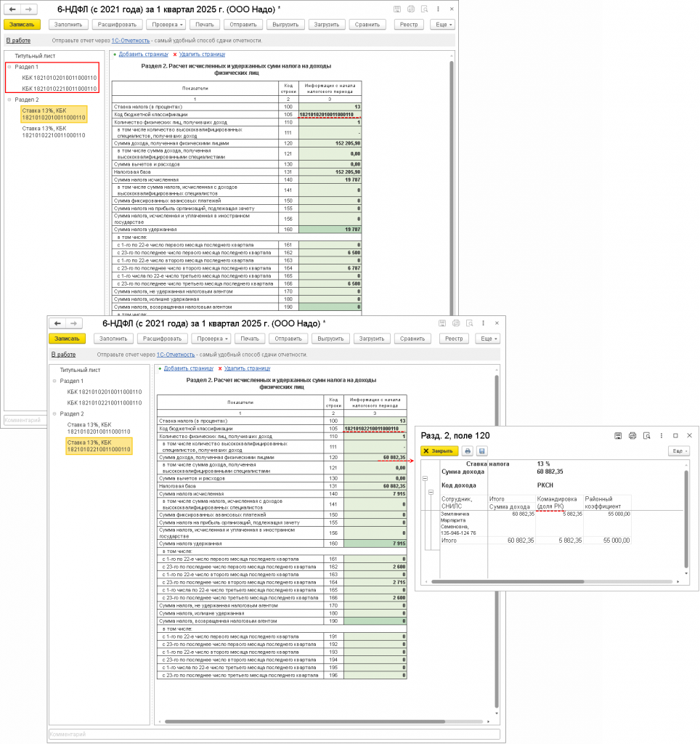Collapse the Раздел 1 node in the back window
The height and width of the screenshot is (744, 700).
click(9, 67)
